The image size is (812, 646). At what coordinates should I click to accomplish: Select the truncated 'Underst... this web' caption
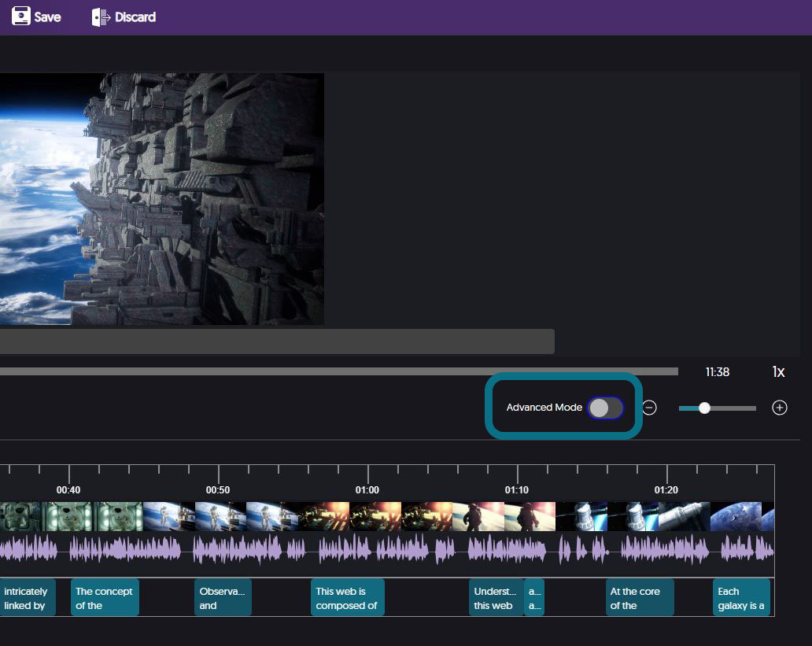click(496, 596)
